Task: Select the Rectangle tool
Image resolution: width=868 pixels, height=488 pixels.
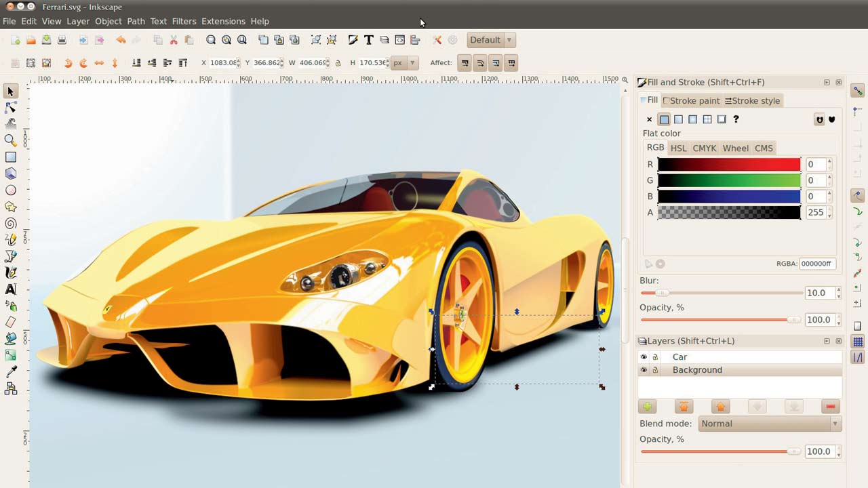Action: point(11,157)
